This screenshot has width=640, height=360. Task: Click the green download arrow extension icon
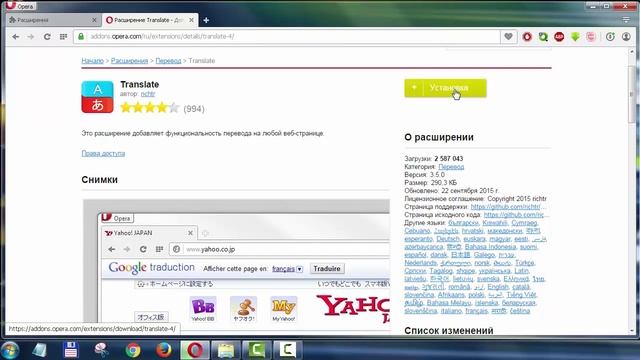click(x=575, y=37)
